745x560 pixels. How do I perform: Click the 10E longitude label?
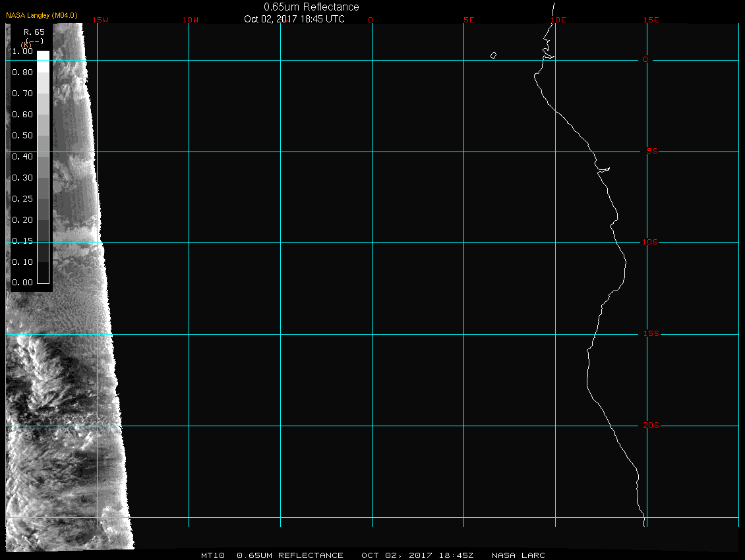(x=558, y=20)
